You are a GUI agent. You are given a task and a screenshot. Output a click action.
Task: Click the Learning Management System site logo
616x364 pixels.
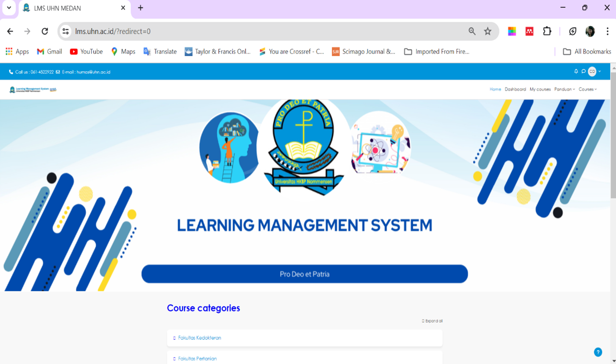[x=33, y=90]
